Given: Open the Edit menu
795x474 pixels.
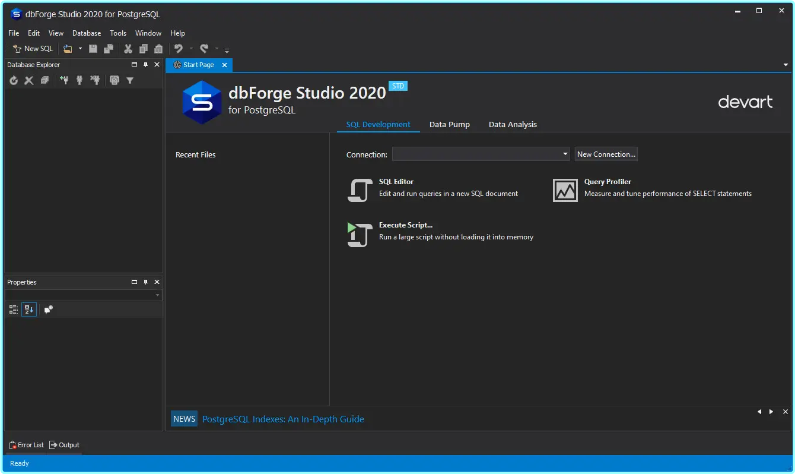Looking at the screenshot, I should [x=33, y=33].
